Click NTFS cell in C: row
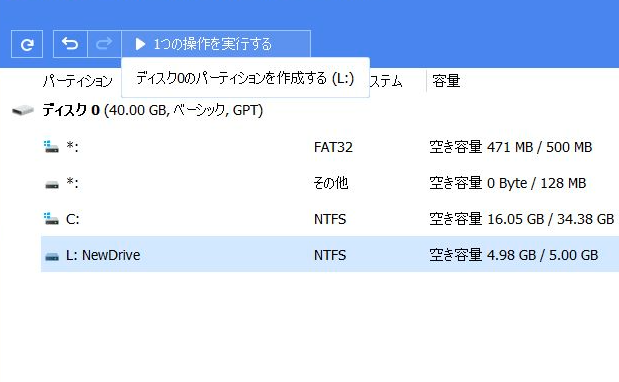Screen dimensions: 619x382 [x=330, y=219]
